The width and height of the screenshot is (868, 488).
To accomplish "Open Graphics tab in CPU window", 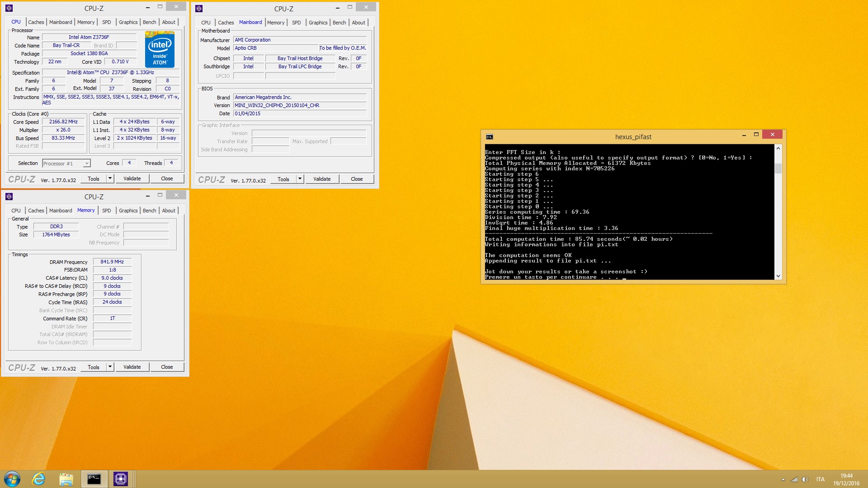I will [128, 22].
